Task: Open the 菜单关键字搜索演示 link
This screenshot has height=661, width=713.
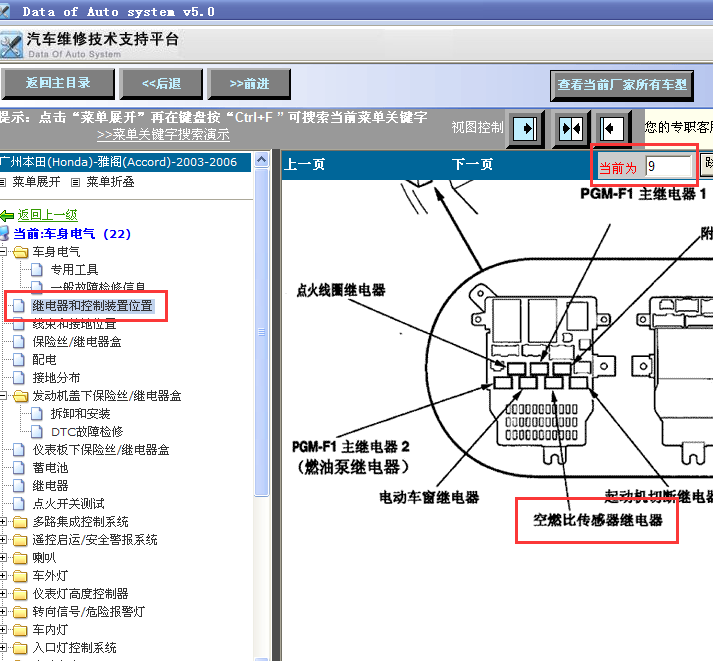Action: [x=163, y=135]
